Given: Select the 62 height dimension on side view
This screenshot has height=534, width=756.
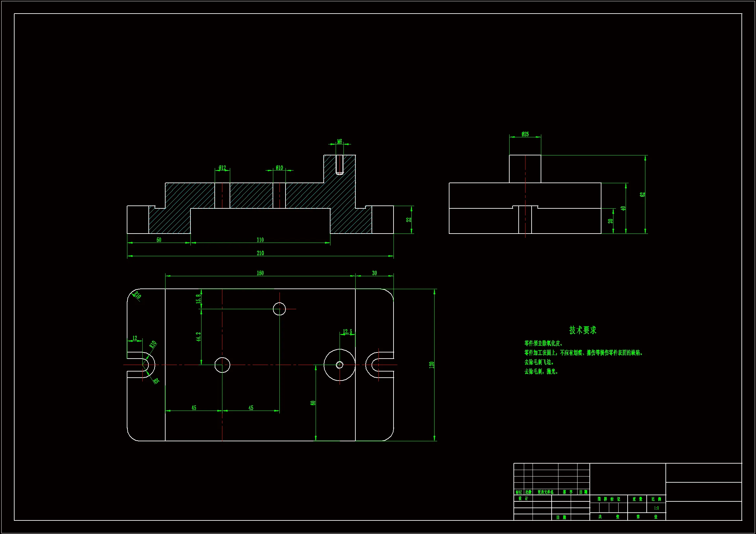Looking at the screenshot, I should [x=643, y=194].
